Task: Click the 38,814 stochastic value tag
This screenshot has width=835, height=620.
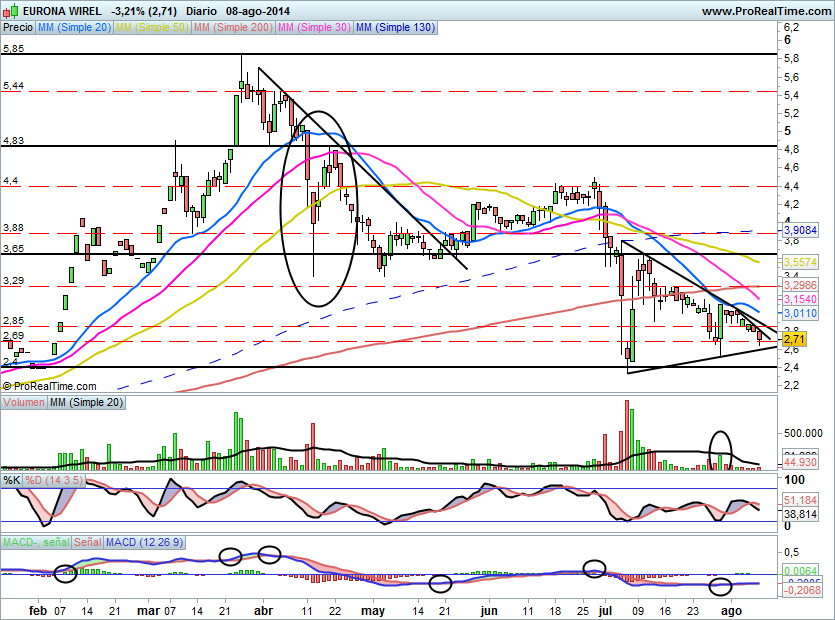Action: (x=800, y=514)
